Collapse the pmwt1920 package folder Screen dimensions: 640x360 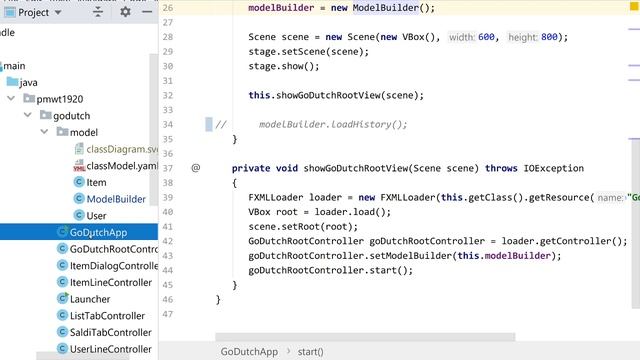[11, 99]
